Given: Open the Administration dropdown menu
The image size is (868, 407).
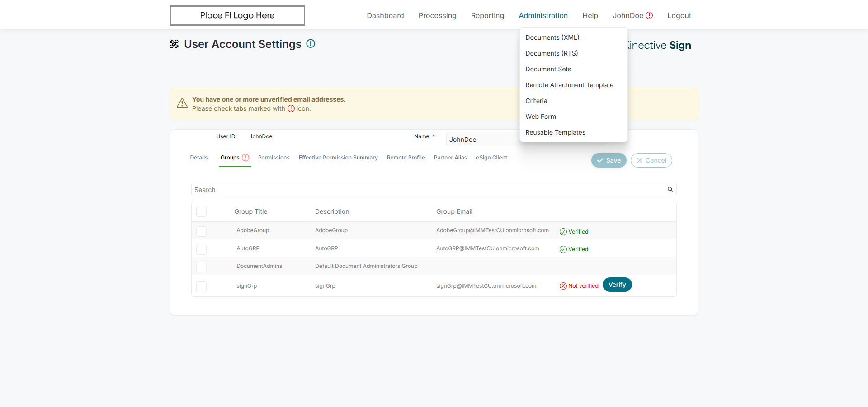Looking at the screenshot, I should click(x=543, y=15).
